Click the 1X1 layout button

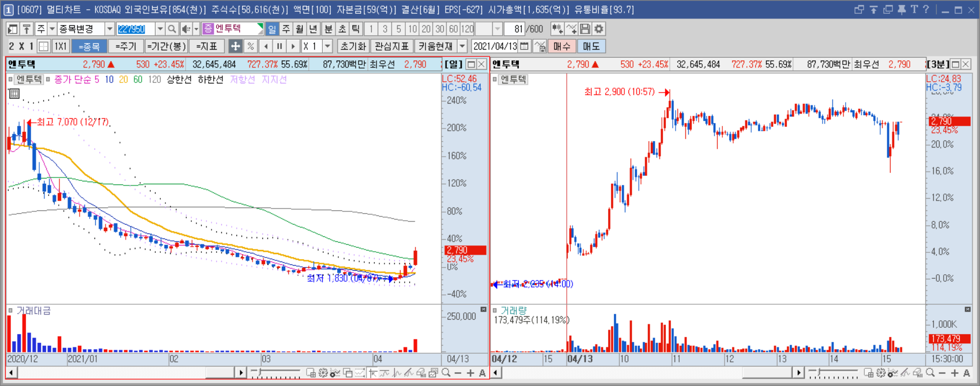pyautogui.click(x=61, y=46)
